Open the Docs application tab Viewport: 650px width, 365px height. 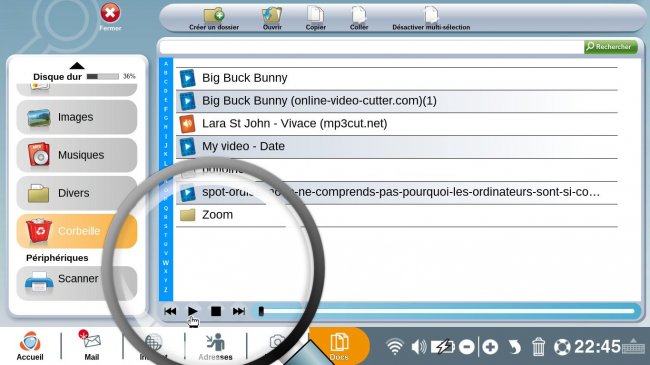click(339, 347)
